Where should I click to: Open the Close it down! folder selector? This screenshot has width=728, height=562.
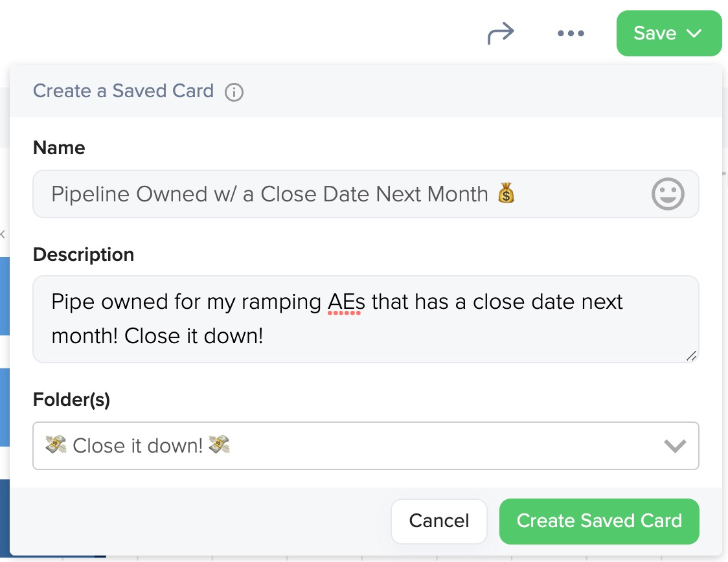pyautogui.click(x=366, y=445)
